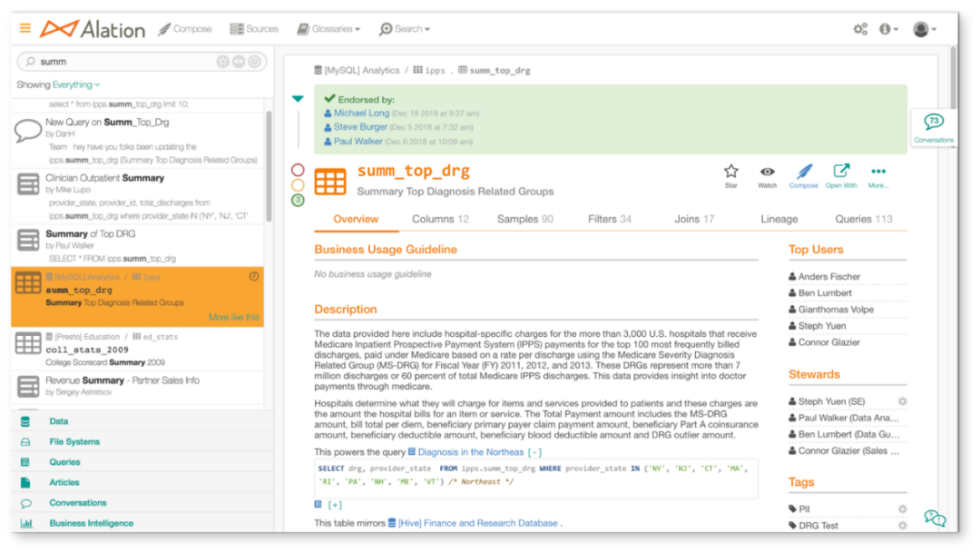
Task: Click the Compose feather icon beside Watch
Action: tap(804, 171)
